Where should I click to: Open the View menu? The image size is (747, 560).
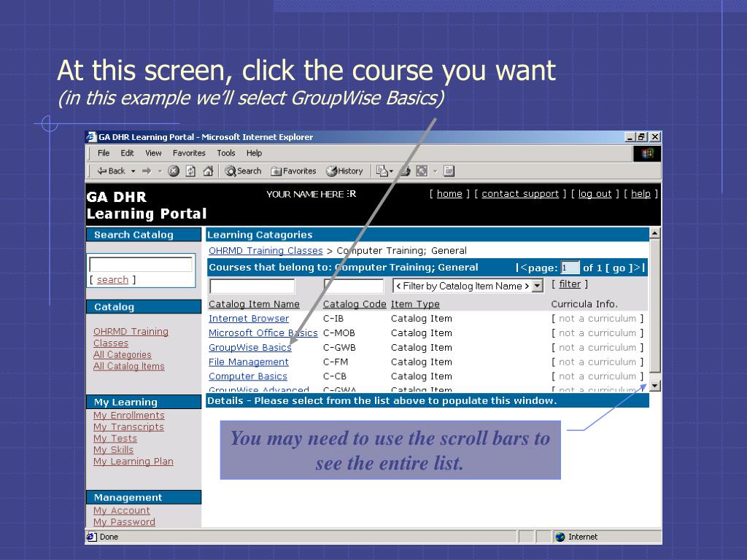click(153, 153)
